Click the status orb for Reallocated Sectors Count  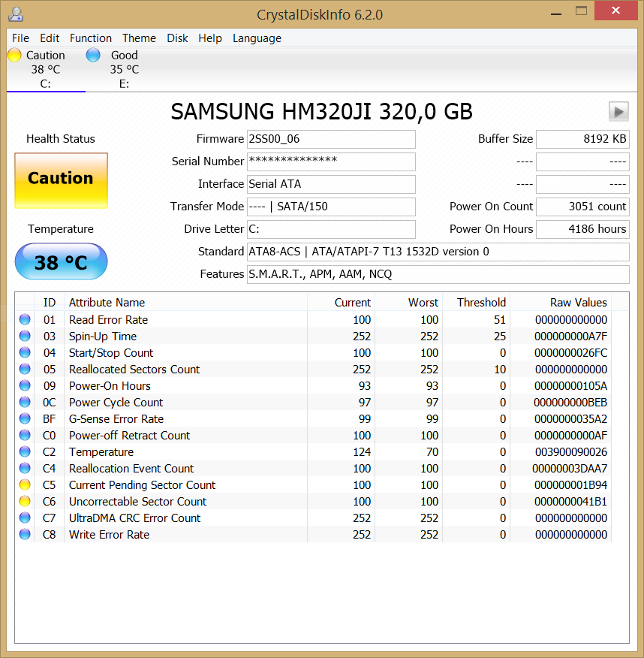(x=25, y=369)
